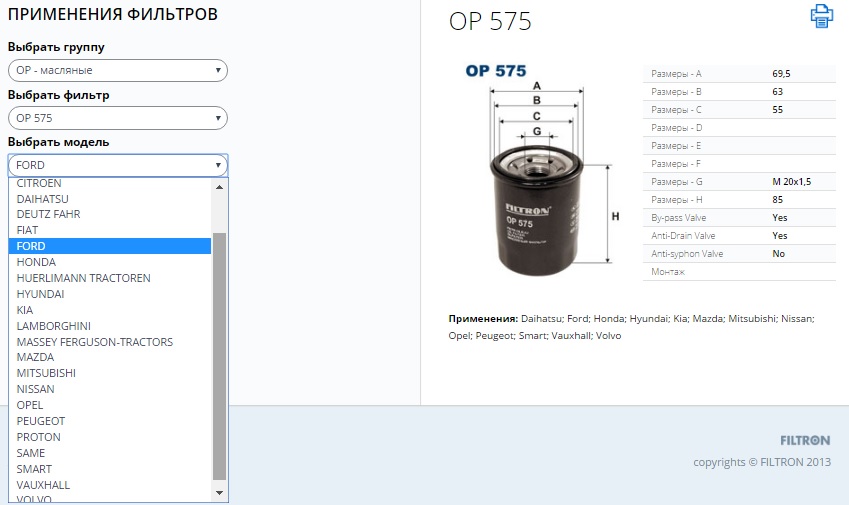Select SAME from the model list
Viewport: 849px width, 505px height.
click(x=109, y=453)
